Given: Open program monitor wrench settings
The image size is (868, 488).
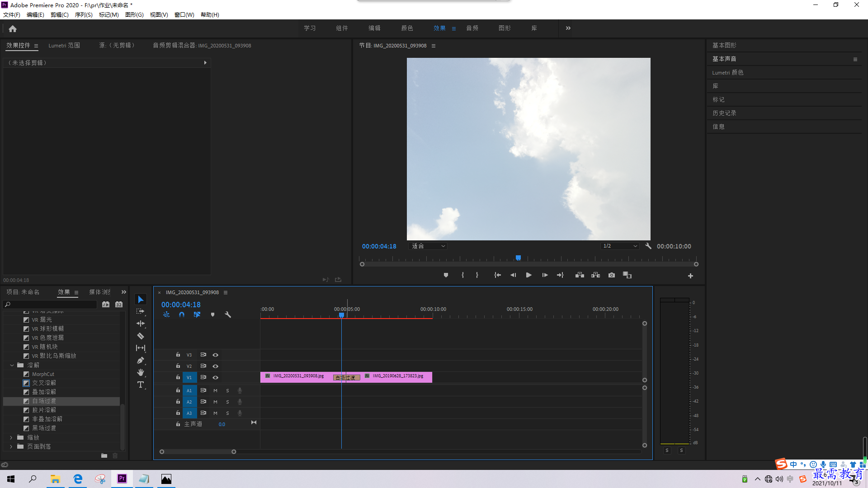Looking at the screenshot, I should point(648,246).
